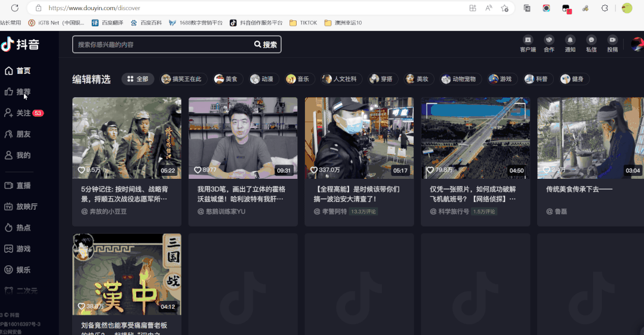Open 首页 home in sidebar
This screenshot has height=335, width=644.
[x=18, y=71]
